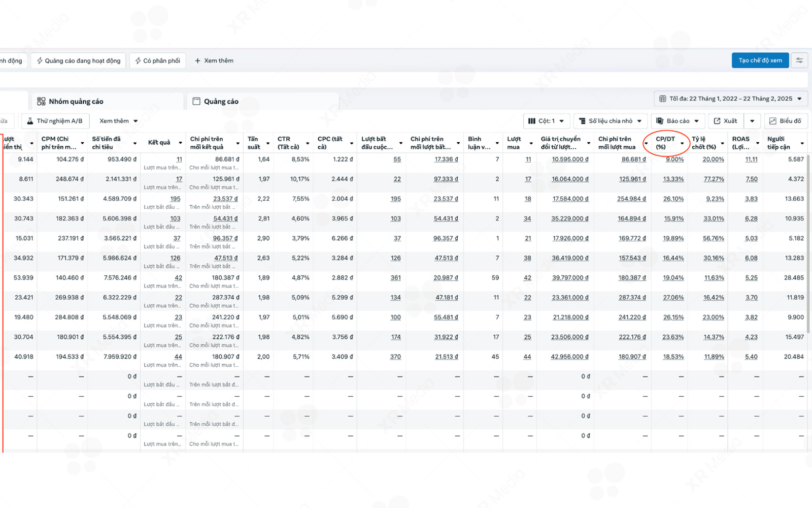Open CPC (tất cả) column header menu
Image resolution: width=812 pixels, height=508 pixels.
point(352,143)
